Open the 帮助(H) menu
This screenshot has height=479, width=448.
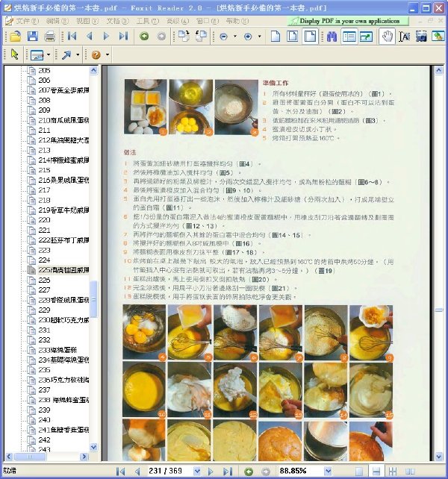point(237,21)
